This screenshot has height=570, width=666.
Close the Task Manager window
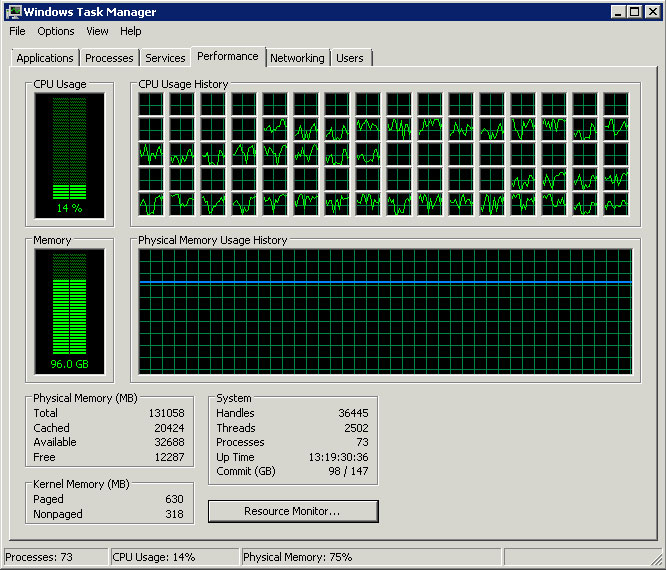click(652, 12)
